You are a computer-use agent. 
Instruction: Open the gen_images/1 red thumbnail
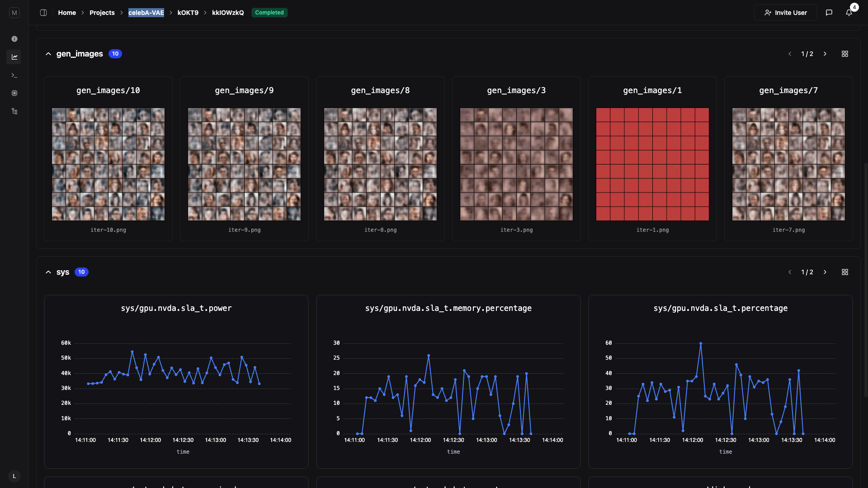point(652,164)
